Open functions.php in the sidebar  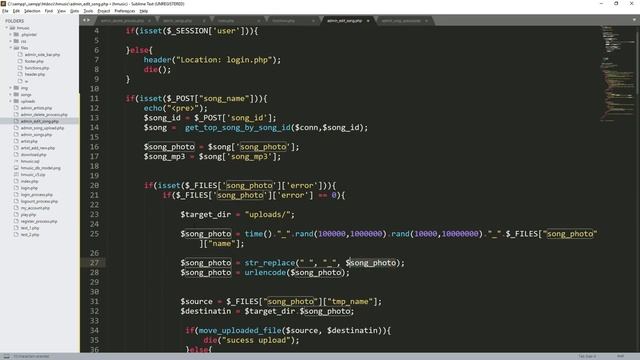[37, 68]
